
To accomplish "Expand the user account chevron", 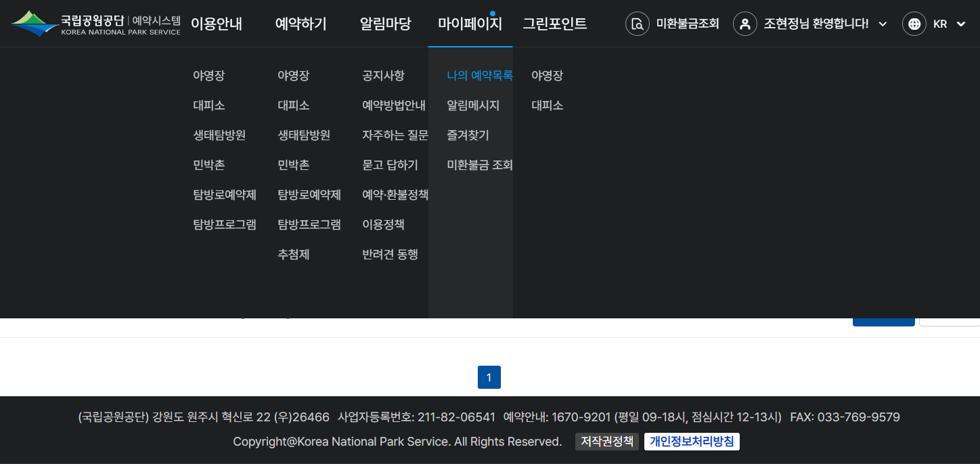I will pyautogui.click(x=883, y=24).
